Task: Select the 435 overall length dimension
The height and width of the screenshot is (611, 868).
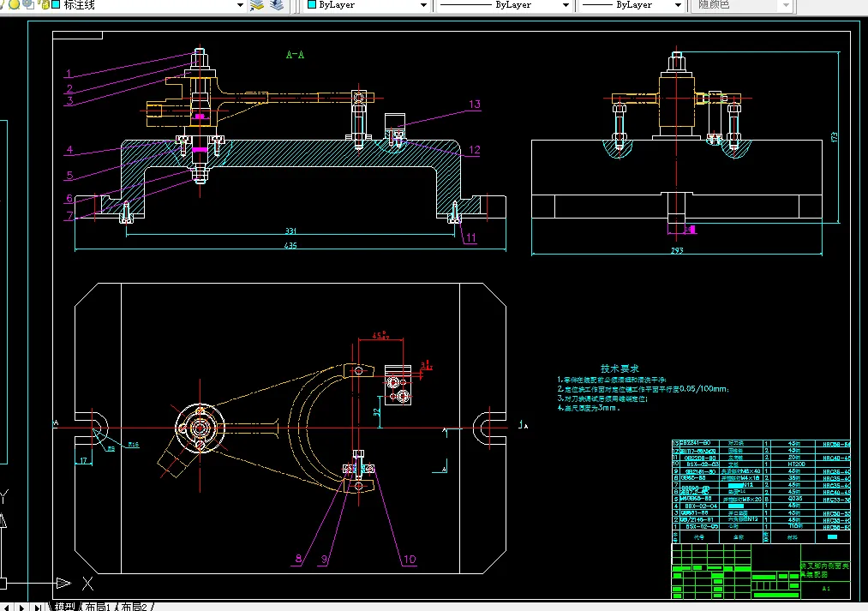Action: (290, 247)
